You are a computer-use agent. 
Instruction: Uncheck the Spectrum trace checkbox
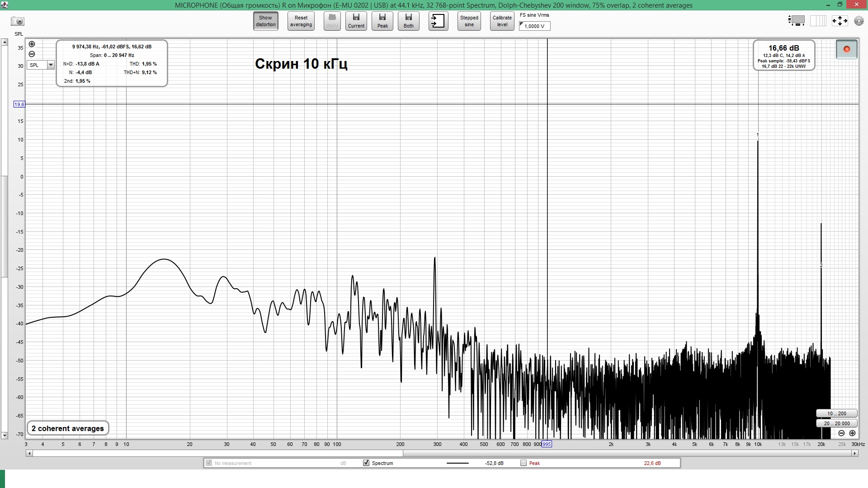[x=366, y=463]
